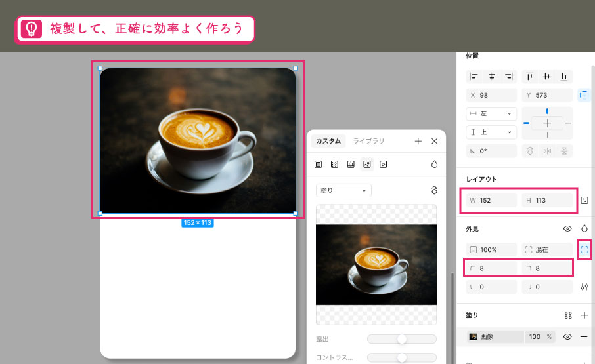Switch to the ライブラリ tab
Screen dimensions: 595x364
368,141
